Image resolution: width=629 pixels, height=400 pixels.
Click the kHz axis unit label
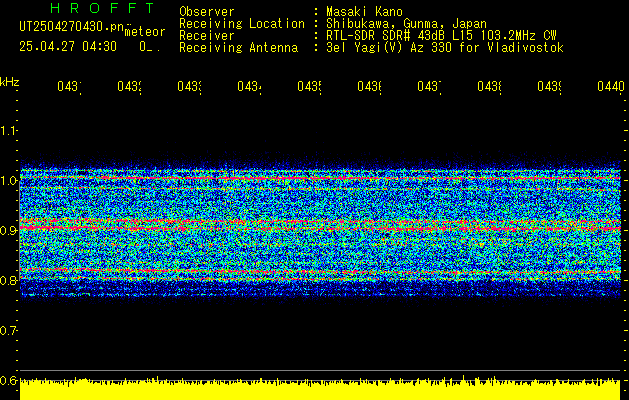coord(9,82)
